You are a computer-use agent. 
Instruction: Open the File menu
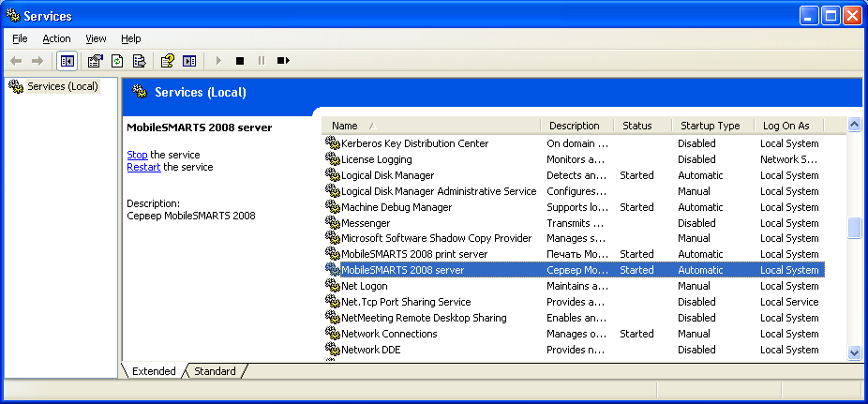coord(20,38)
